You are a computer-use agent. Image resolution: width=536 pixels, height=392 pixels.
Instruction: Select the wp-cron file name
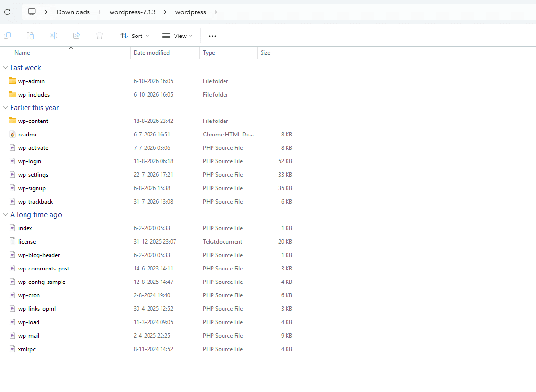pos(29,295)
